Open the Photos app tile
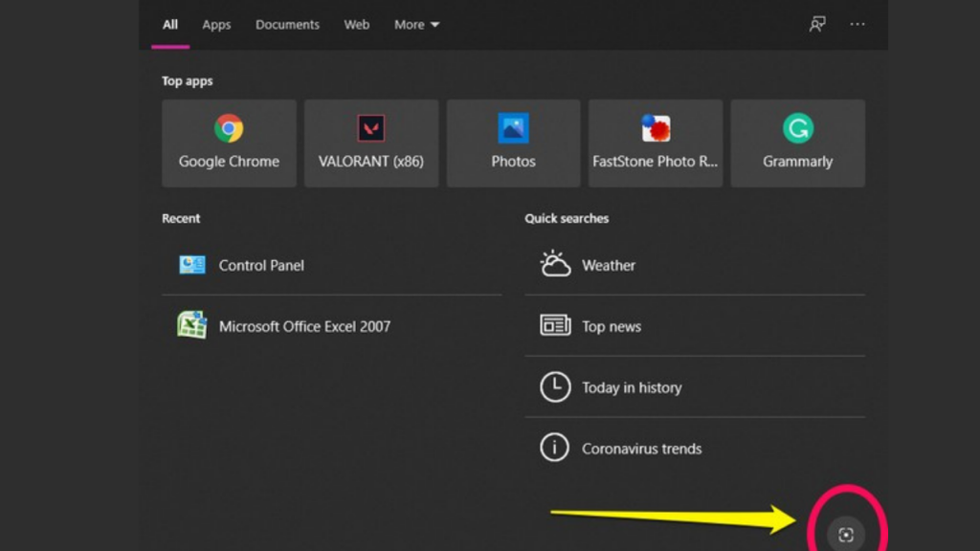The image size is (980, 551). [x=513, y=143]
